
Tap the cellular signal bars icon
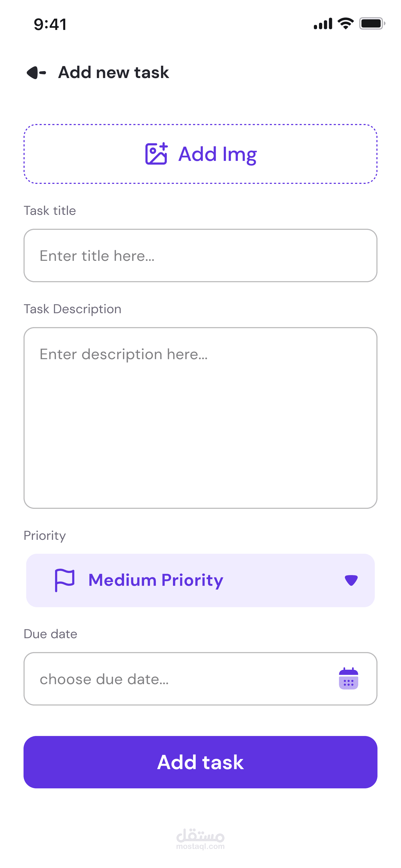point(322,24)
